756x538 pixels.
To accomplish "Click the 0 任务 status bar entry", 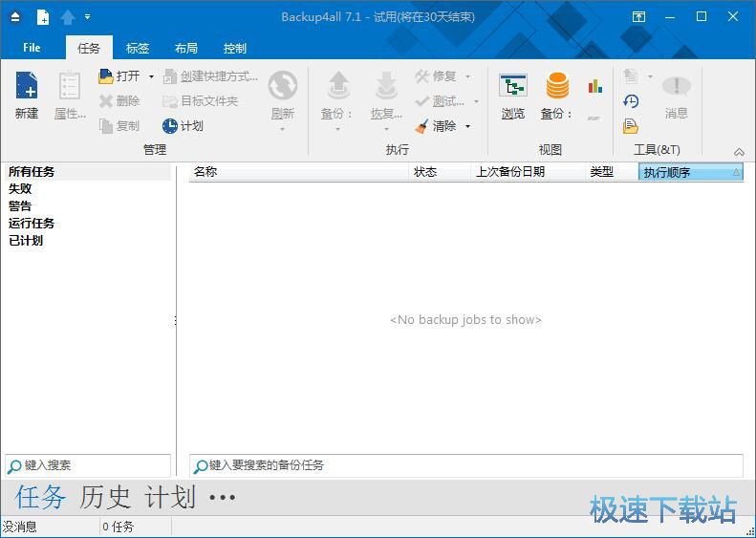I will (x=119, y=527).
